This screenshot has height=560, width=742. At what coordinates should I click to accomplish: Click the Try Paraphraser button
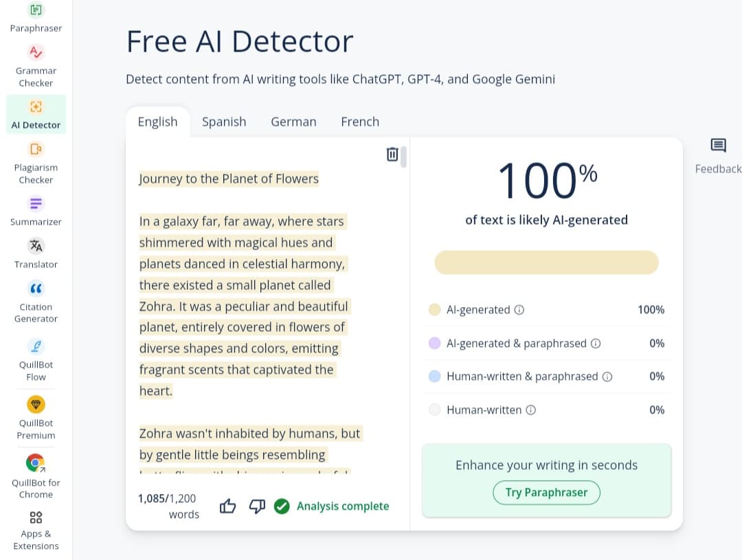tap(546, 492)
